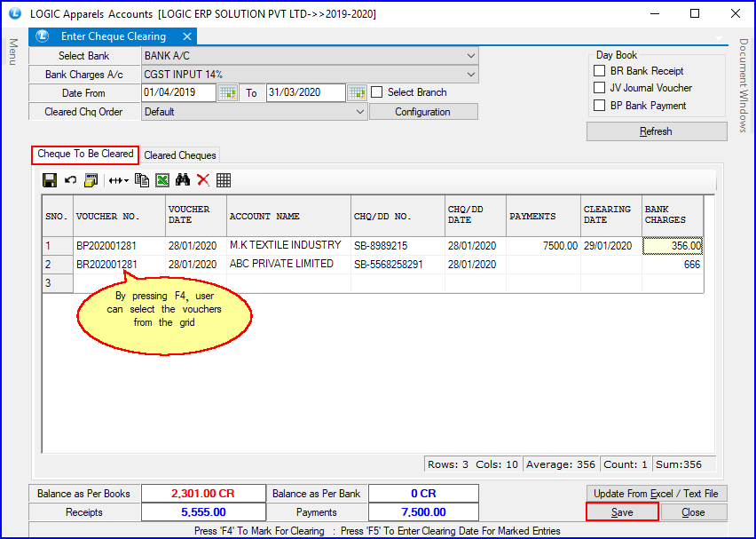Click the To date field showing 31/03/2020
The image size is (756, 539).
[x=305, y=92]
